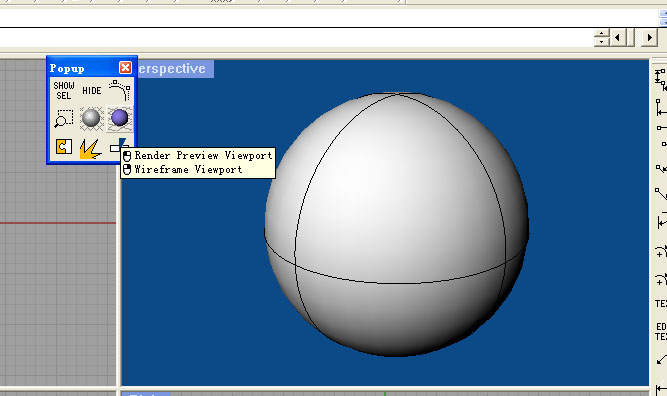Activate the Zoom Window magnifier icon

point(64,118)
